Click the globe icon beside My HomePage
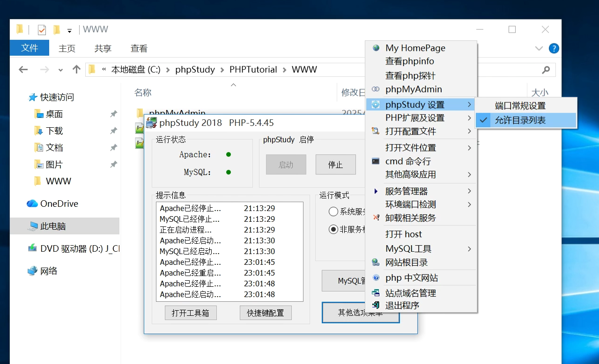 [x=376, y=48]
